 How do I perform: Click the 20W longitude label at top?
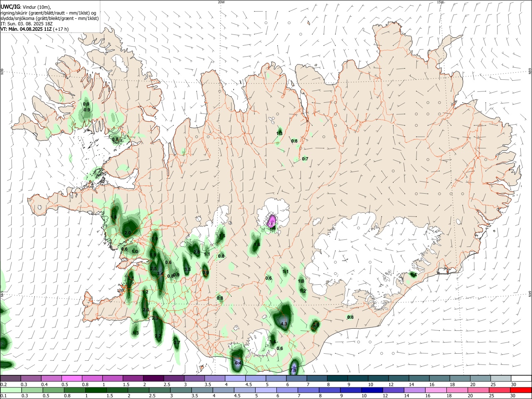tap(221, 2)
